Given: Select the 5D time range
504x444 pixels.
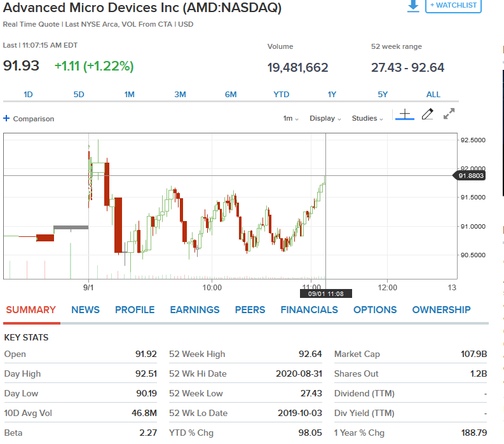Looking at the screenshot, I should (79, 95).
